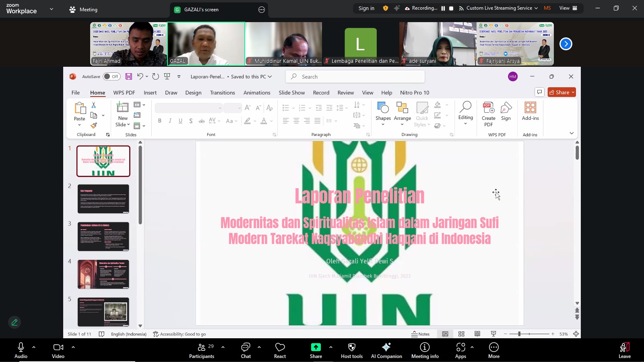This screenshot has width=644, height=362.
Task: Click the red Share button in PowerPoint
Action: [561, 92]
